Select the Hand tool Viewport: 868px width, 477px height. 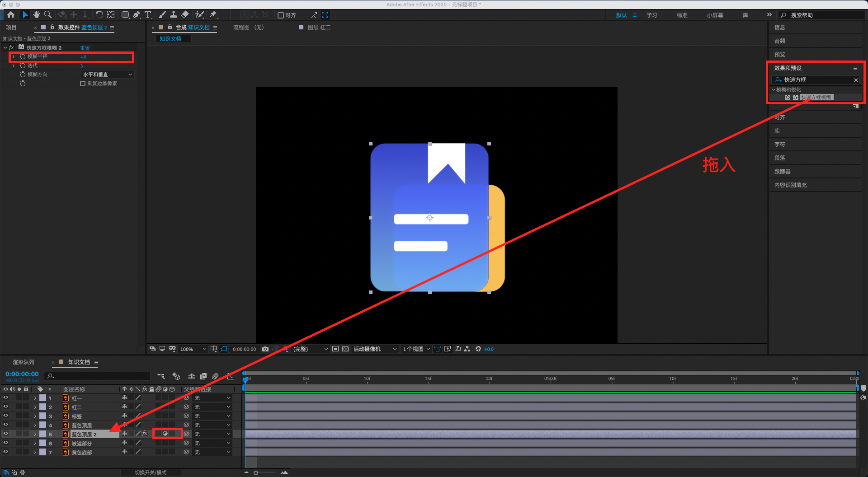(x=37, y=15)
